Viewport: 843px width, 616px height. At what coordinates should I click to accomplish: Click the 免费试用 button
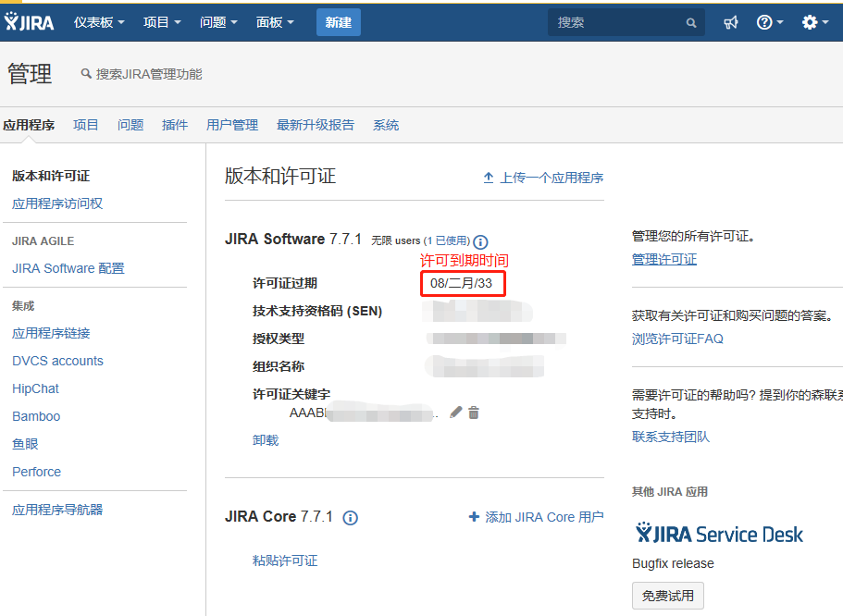pos(668,596)
